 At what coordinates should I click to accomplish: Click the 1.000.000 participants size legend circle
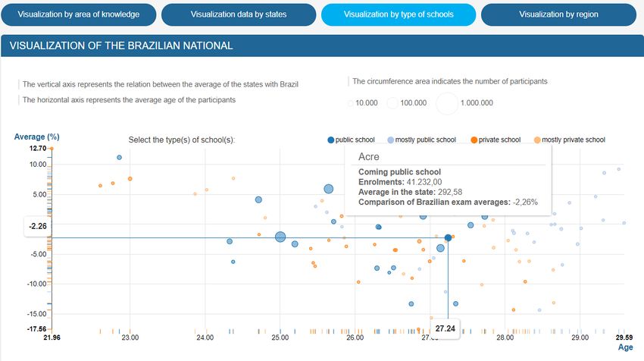click(447, 103)
